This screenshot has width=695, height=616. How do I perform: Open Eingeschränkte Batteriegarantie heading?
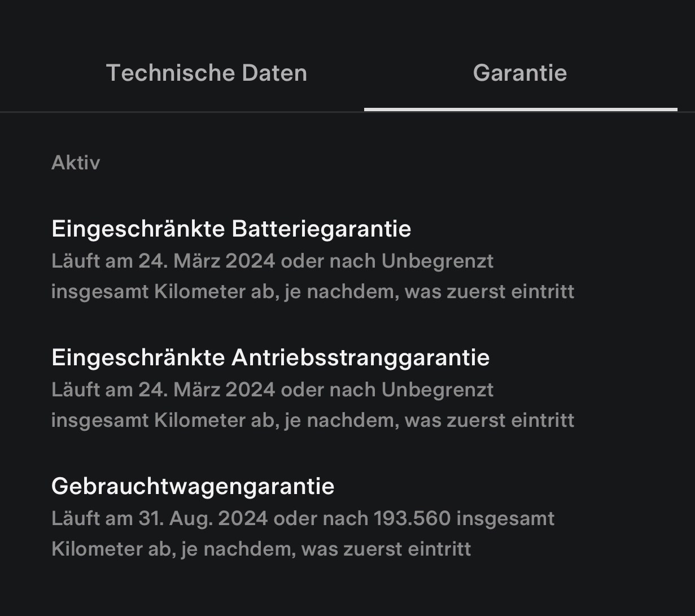[x=231, y=229]
